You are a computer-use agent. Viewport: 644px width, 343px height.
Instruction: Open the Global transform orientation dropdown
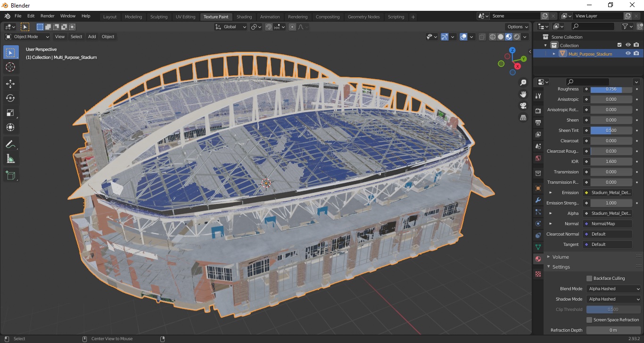point(231,27)
